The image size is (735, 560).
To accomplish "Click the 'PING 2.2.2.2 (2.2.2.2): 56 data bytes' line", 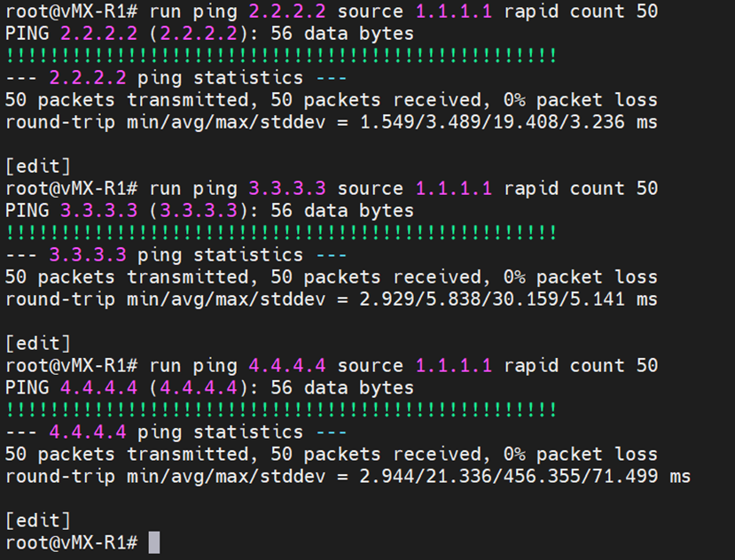I will [x=209, y=34].
